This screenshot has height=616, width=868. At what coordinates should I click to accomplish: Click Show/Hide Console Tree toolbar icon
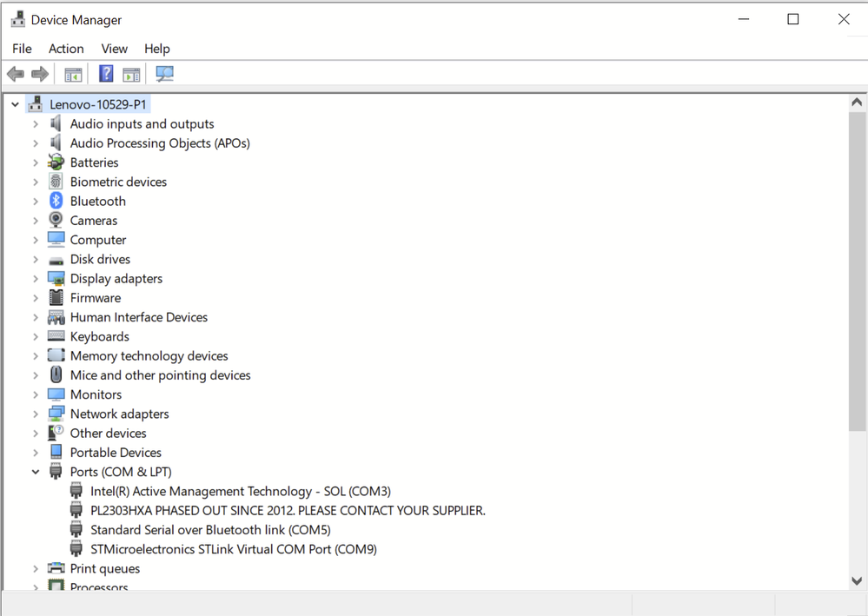point(73,74)
